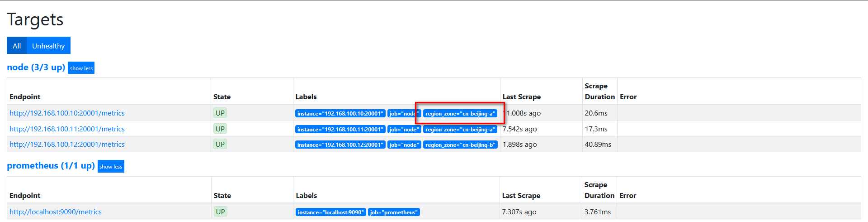Collapse node job with show less
This screenshot has width=868, height=222.
click(x=81, y=68)
